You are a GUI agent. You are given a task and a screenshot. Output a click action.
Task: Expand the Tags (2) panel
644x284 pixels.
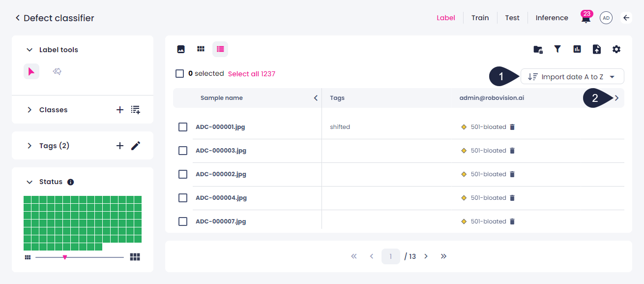29,146
